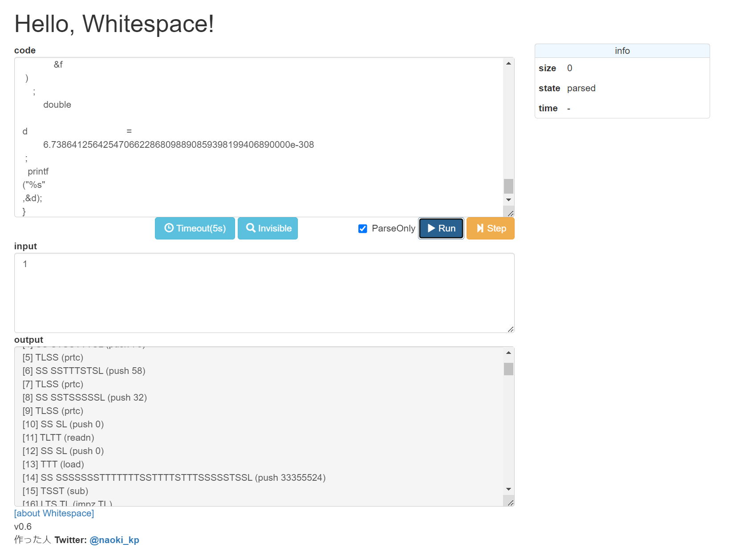Toggle ParseOnly via its text label
The width and height of the screenshot is (731, 560).
393,228
